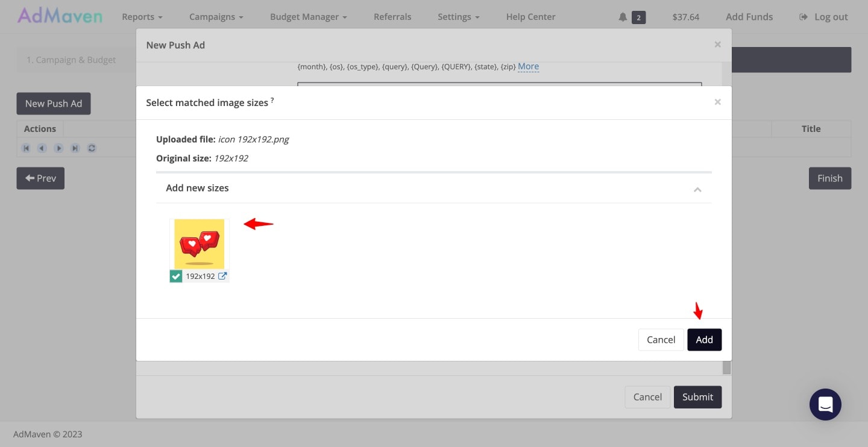This screenshot has height=447, width=868.
Task: Click the More macros link
Action: [x=528, y=66]
